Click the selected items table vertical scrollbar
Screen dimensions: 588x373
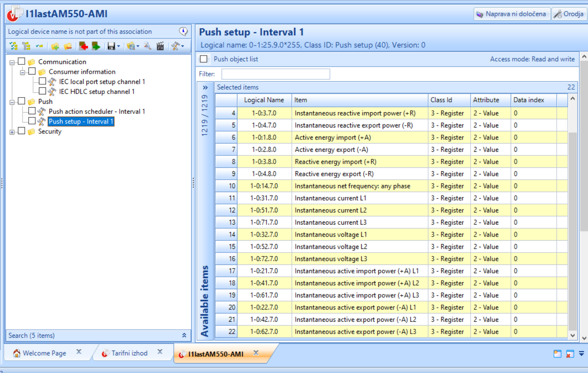click(x=573, y=216)
